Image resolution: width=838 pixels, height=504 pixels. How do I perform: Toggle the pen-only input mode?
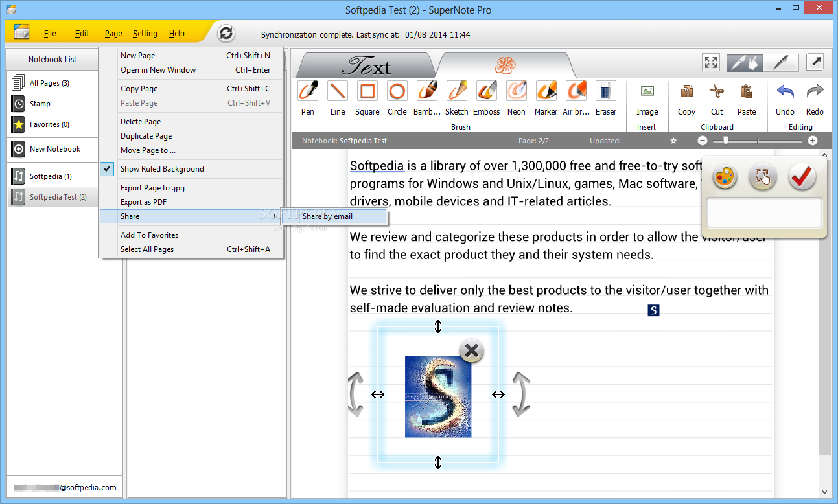[781, 62]
